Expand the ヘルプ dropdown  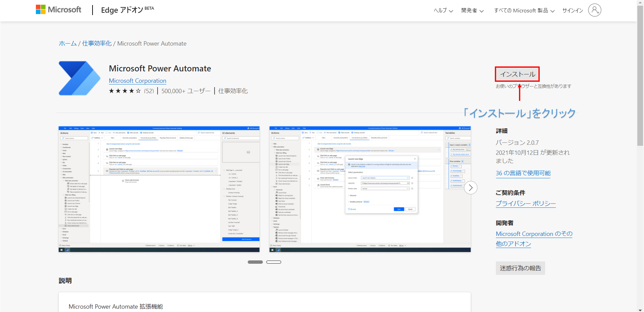pos(443,10)
